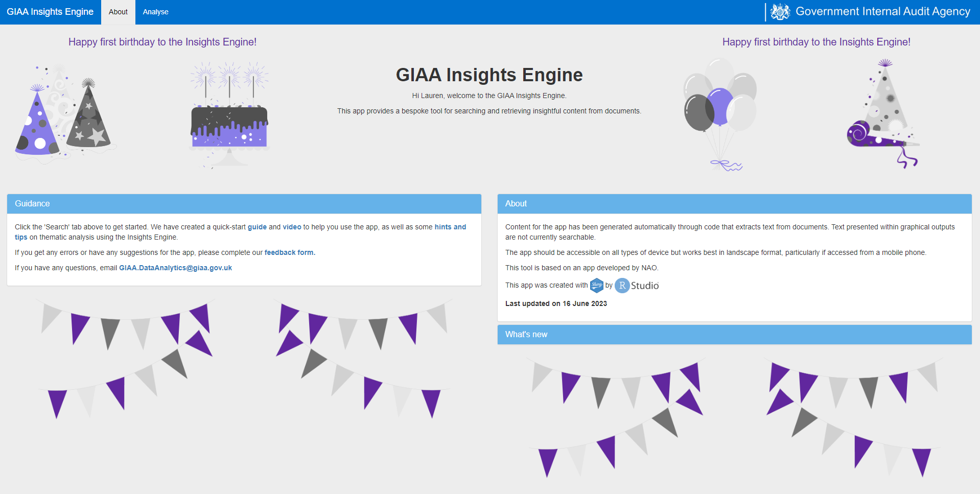Click the party horn and hat illustration

[x=883, y=113]
